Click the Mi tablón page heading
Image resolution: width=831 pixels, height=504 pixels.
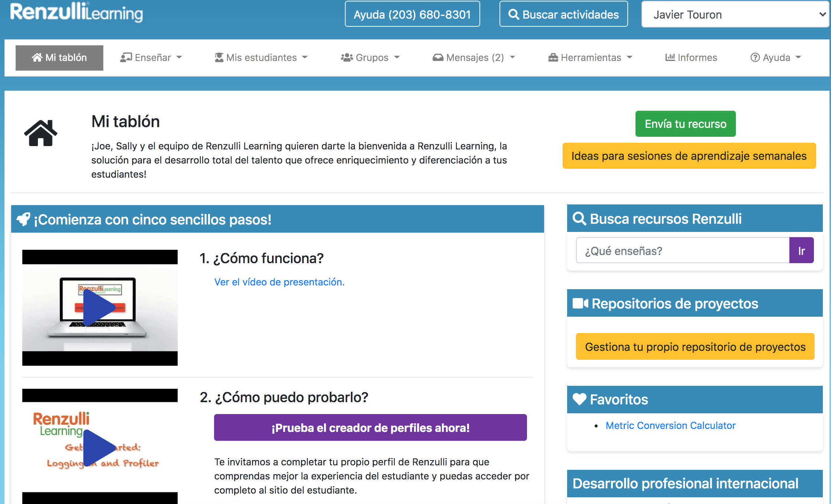click(x=126, y=122)
